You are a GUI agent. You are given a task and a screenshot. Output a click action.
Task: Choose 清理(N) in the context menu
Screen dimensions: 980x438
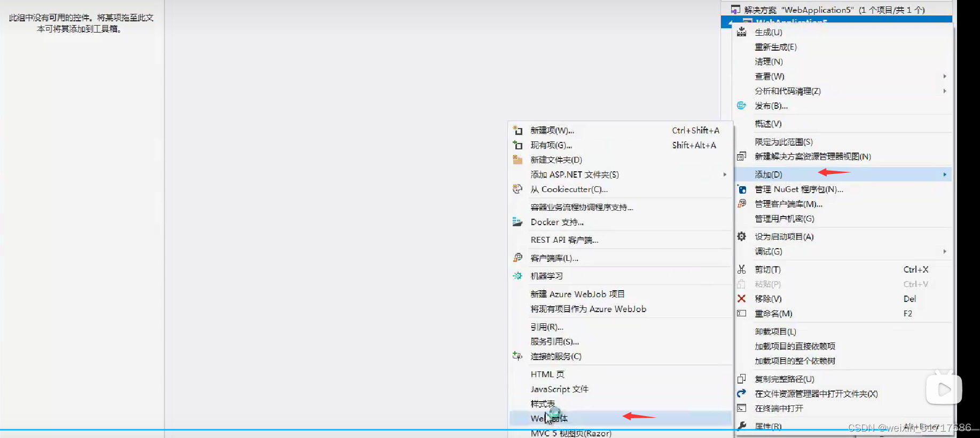769,62
